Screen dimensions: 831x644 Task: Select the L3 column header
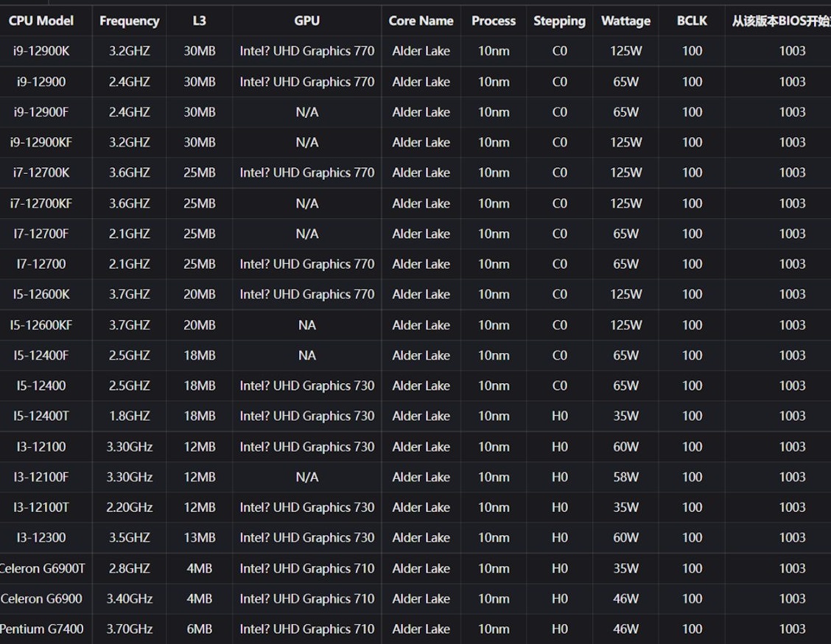coord(199,21)
